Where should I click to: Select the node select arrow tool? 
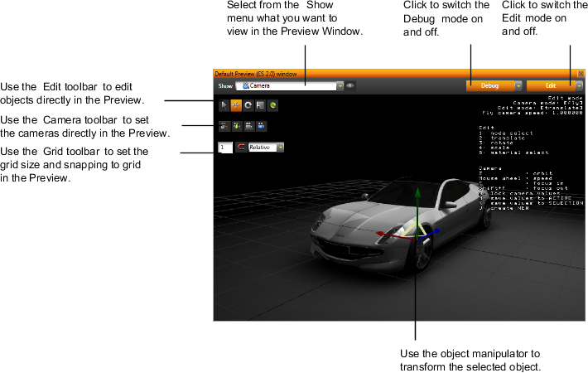click(x=224, y=105)
